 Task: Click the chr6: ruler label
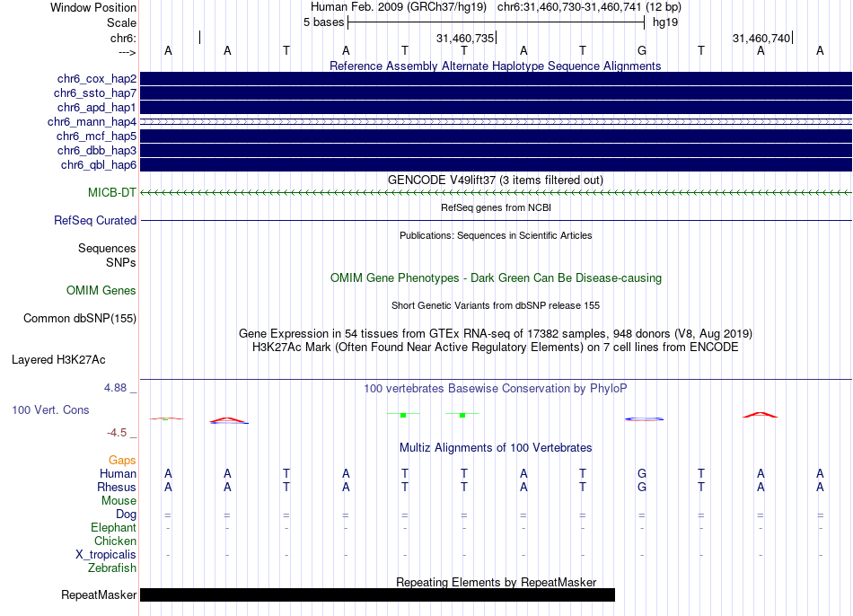click(x=124, y=38)
